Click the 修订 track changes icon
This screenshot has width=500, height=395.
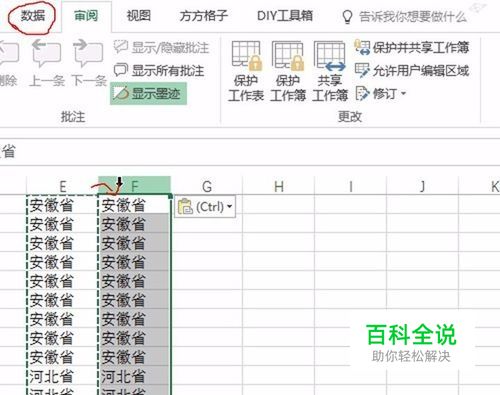[362, 94]
